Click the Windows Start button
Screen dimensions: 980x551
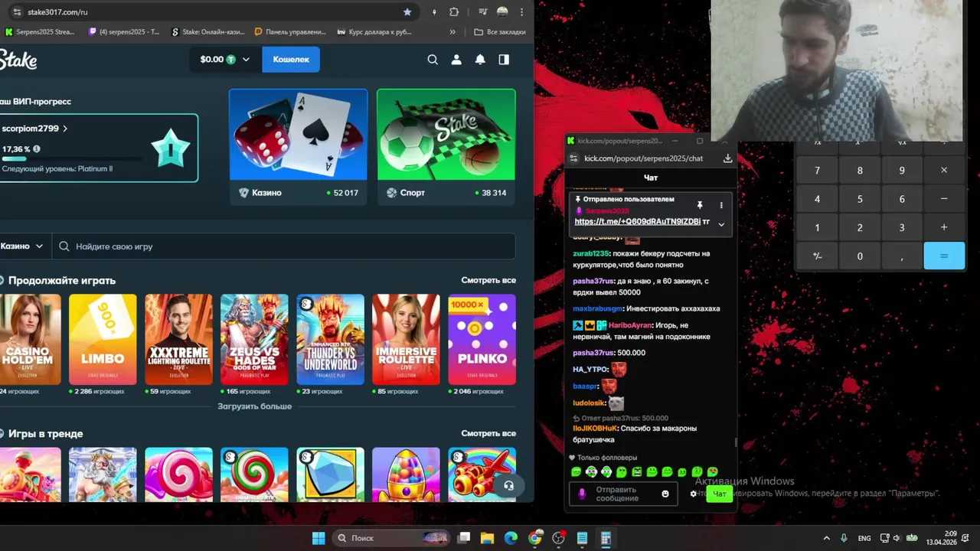318,538
